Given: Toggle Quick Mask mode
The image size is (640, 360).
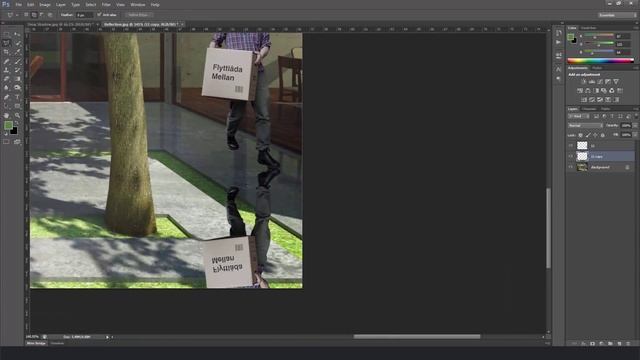Looking at the screenshot, I should [x=6, y=142].
